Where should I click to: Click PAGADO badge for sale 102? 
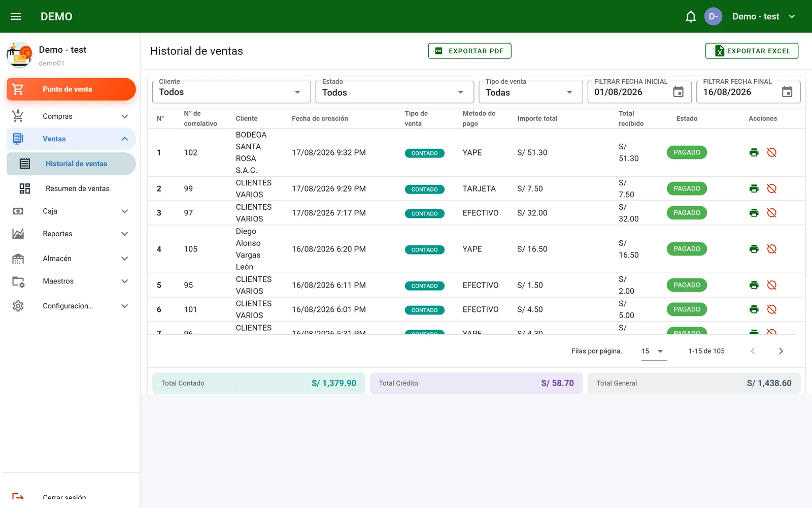coord(687,152)
